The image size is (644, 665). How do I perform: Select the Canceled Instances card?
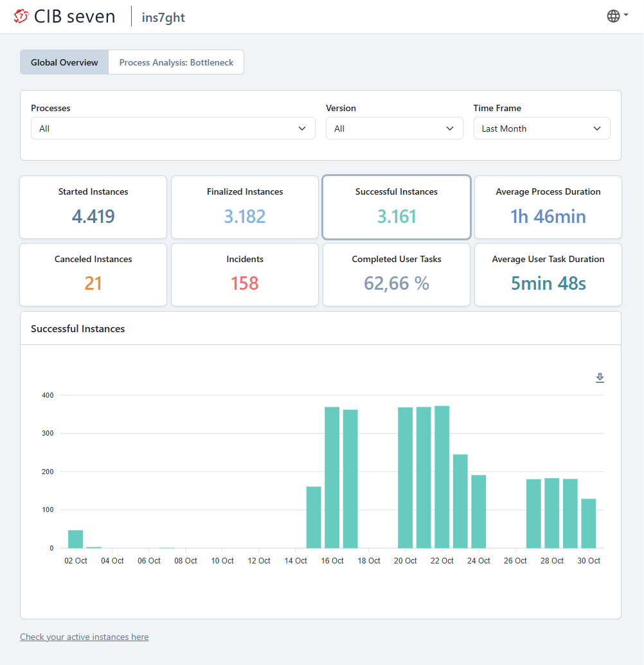[x=93, y=274]
